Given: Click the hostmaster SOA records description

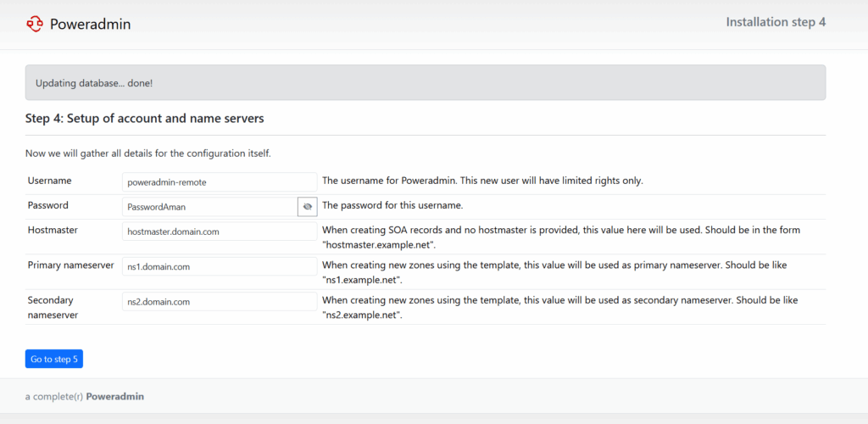Looking at the screenshot, I should pos(561,236).
